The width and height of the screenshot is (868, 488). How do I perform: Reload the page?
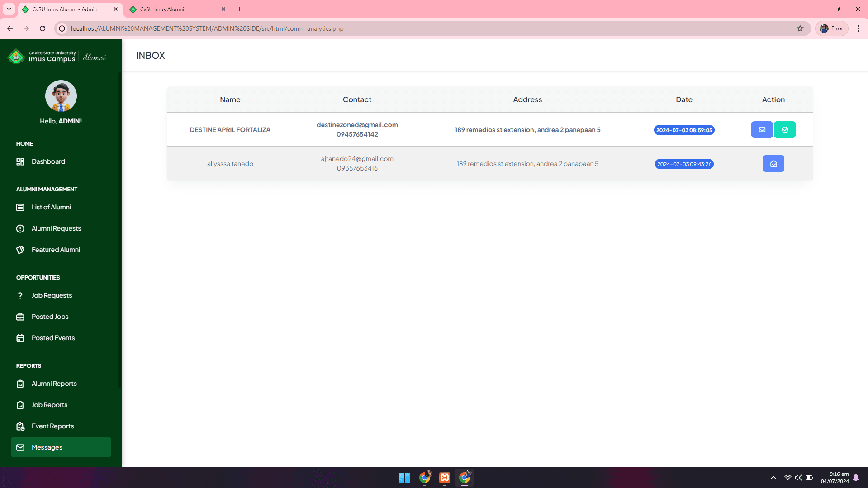pos(43,28)
